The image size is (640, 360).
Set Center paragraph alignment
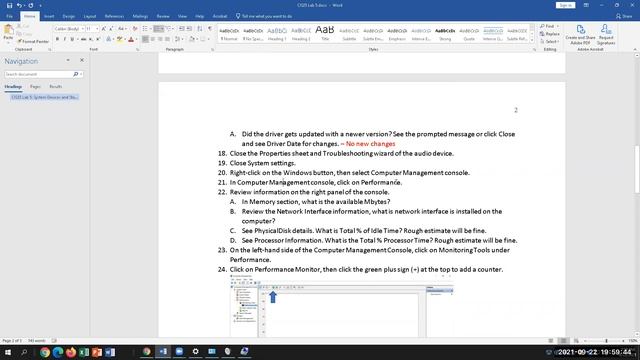[x=153, y=39]
